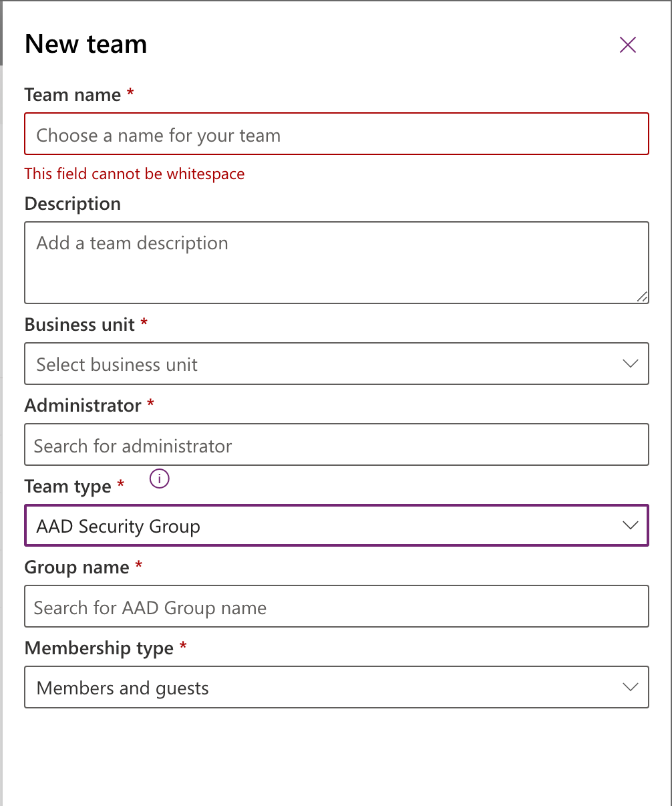Open the Team type info tooltip icon
The height and width of the screenshot is (806, 672).
(160, 479)
